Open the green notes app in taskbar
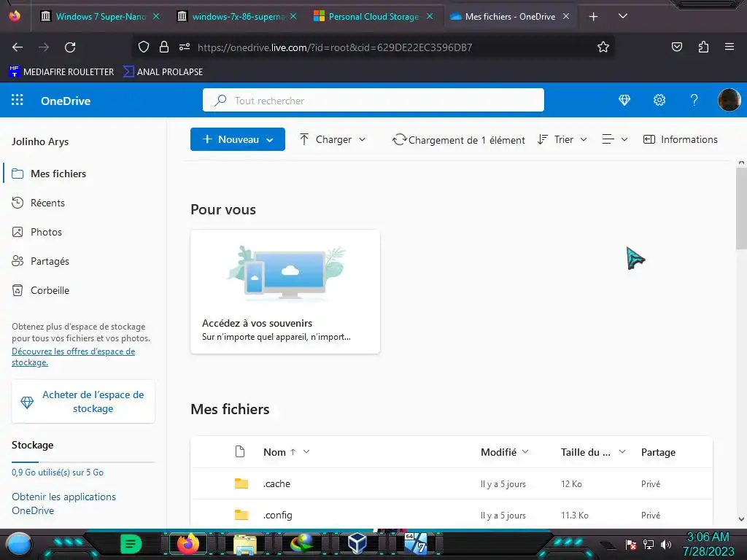The image size is (747, 560). tap(131, 544)
